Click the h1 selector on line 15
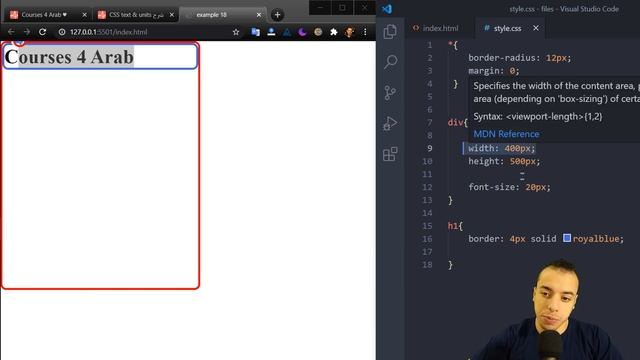Screen dimensions: 640x360 tap(452, 226)
